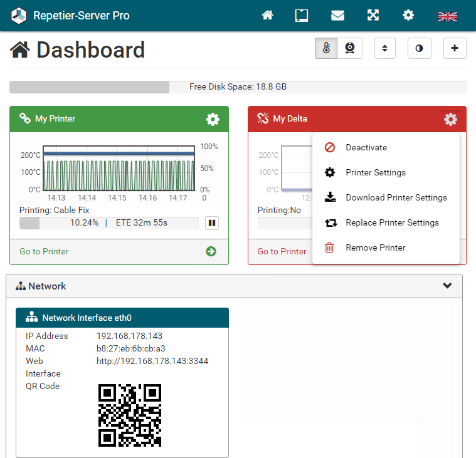Screen dimensions: 476x458
Task: Click the green arrow in My Printer footer
Action: [211, 251]
